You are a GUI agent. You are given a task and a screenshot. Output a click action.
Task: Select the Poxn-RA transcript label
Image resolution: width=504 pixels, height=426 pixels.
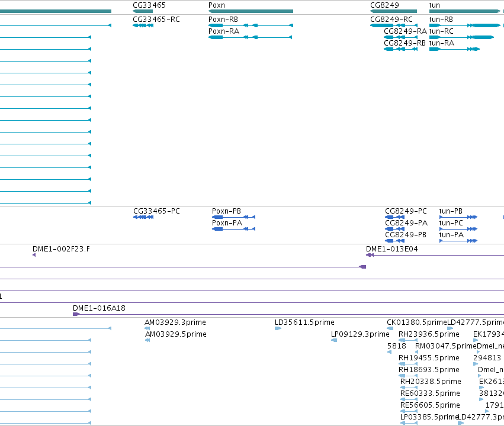pos(224,31)
